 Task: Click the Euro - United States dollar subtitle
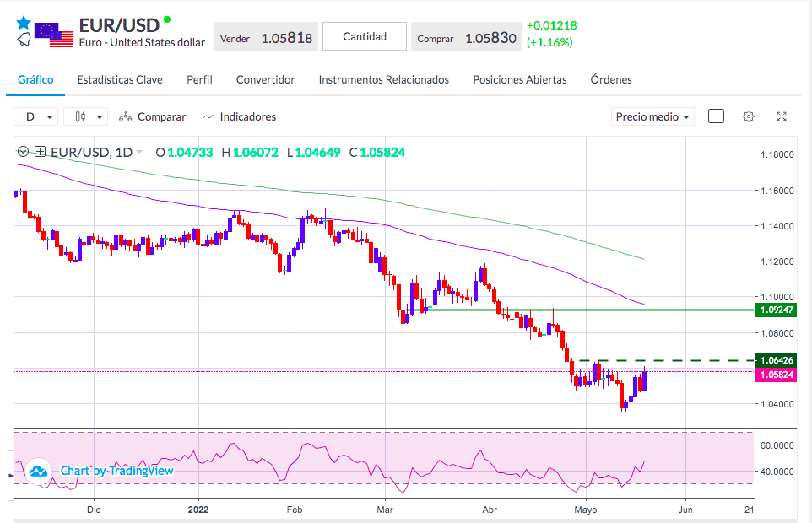point(142,43)
